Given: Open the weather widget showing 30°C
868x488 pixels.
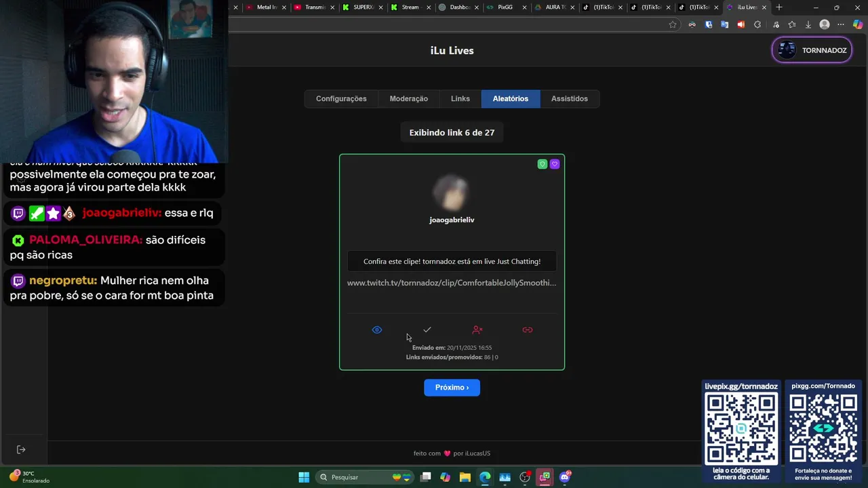Looking at the screenshot, I should 28,477.
